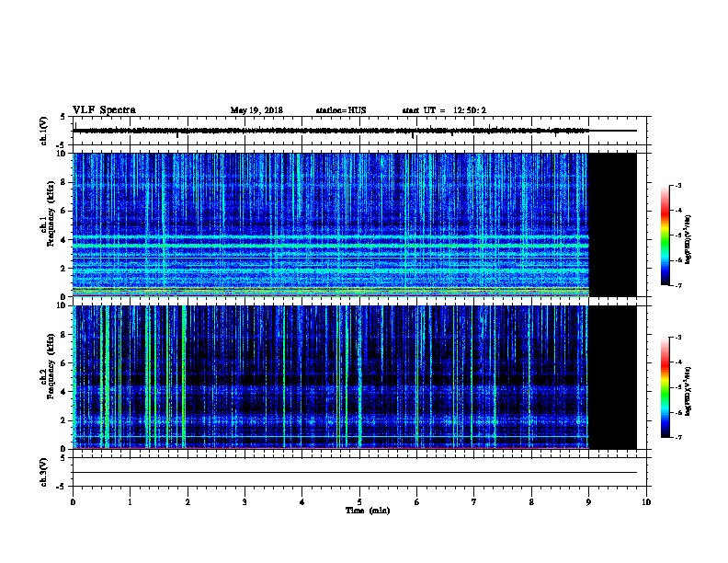Click the "station=HUS" header label
728x563 pixels.
[341, 110]
